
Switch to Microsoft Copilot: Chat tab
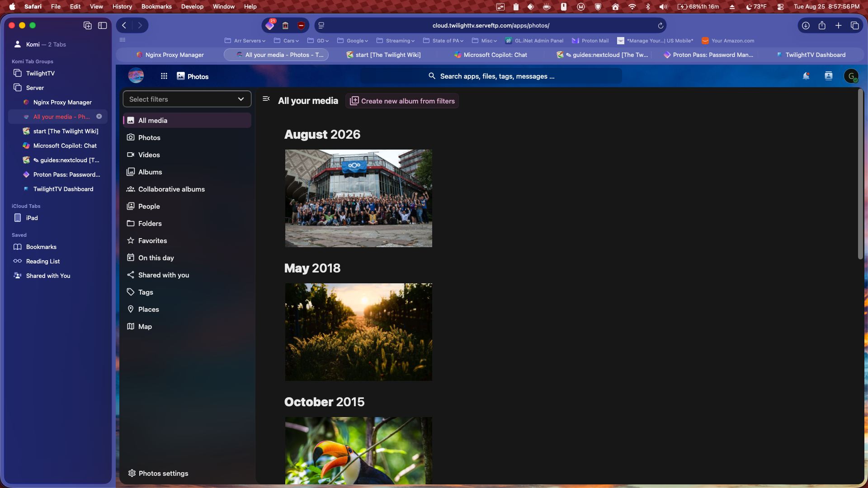[x=491, y=55]
